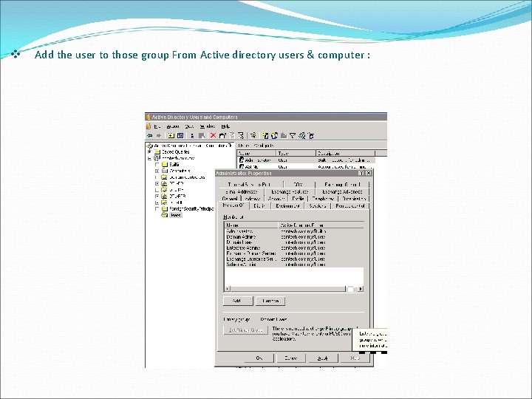Select the Users container in the tree
532x399 pixels.
175,215
